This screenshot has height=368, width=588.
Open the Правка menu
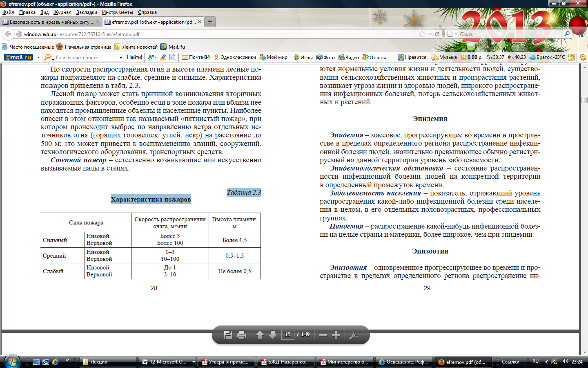tap(27, 12)
